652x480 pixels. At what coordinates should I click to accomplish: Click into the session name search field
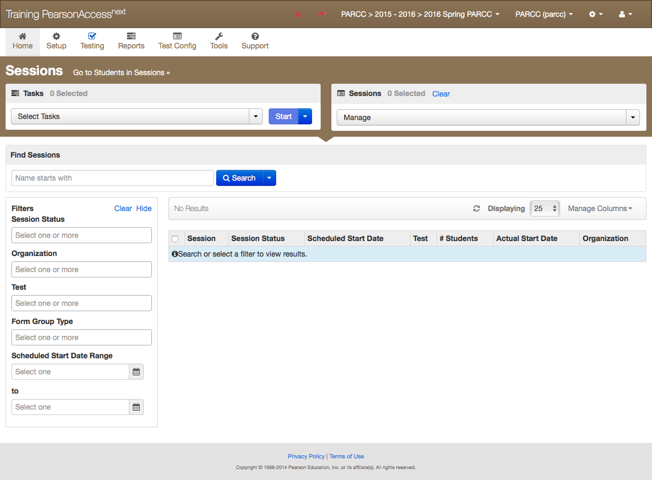tap(112, 178)
